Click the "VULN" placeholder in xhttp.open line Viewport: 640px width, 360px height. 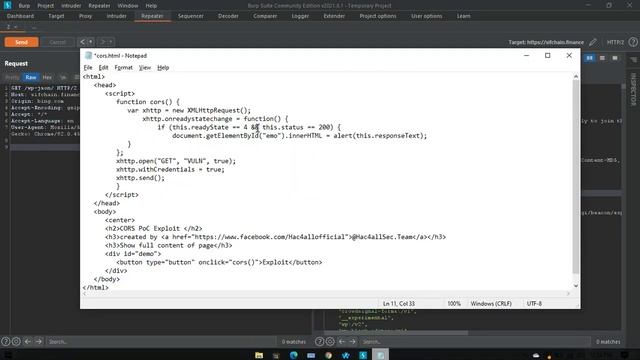click(195, 161)
